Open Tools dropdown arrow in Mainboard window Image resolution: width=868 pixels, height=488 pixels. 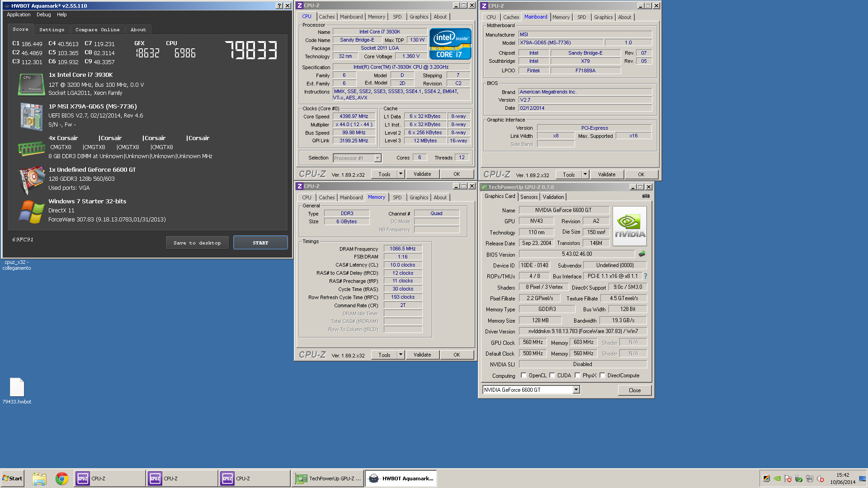point(585,174)
